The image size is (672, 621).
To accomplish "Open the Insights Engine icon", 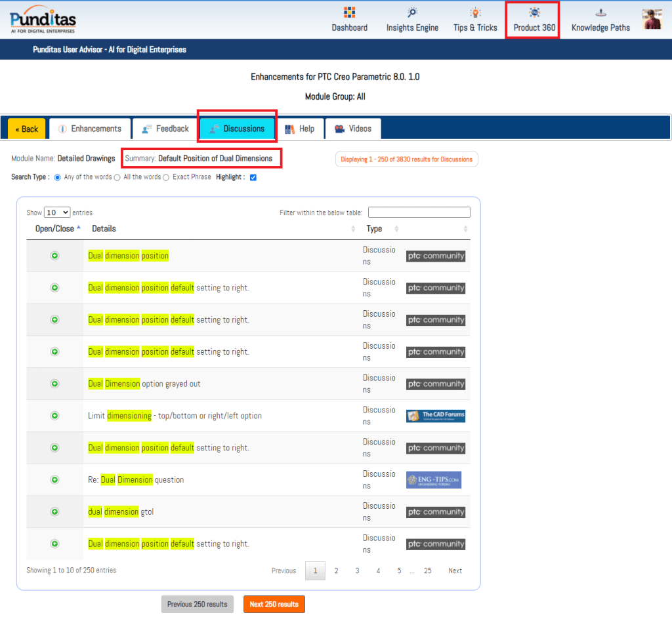I will point(412,12).
